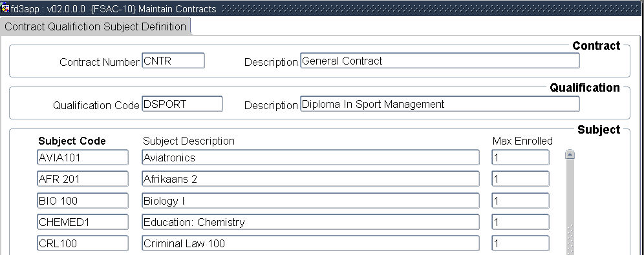
Task: Click the Education: Chemistry description field
Action: click(x=310, y=222)
